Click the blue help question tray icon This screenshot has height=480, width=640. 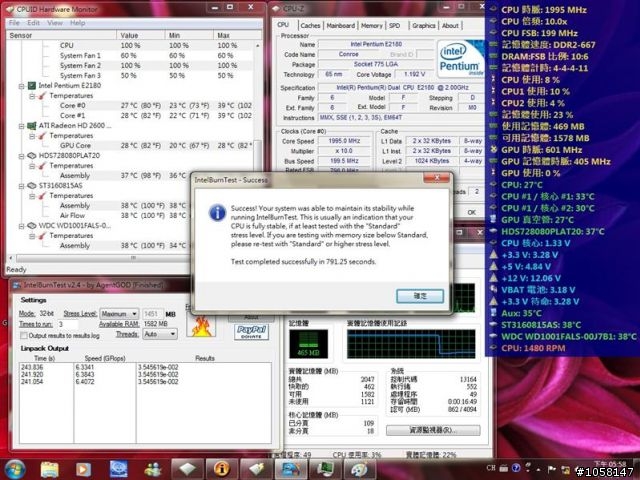click(x=516, y=468)
